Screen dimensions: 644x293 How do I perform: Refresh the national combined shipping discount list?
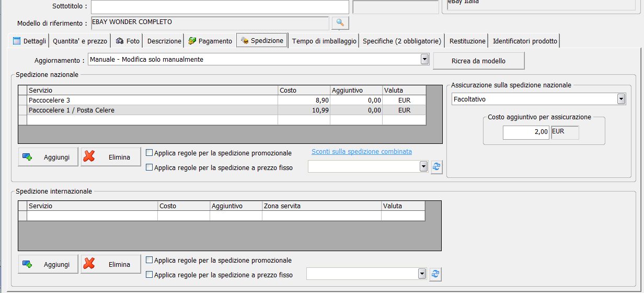click(436, 167)
